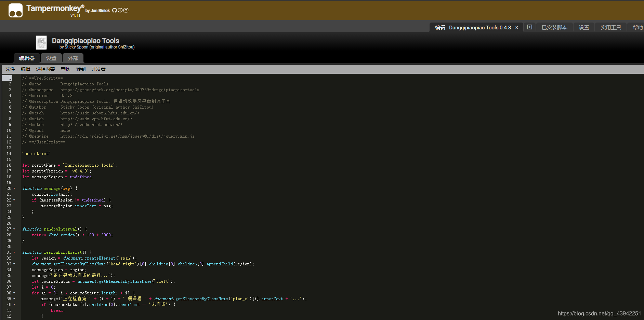Click the Tampermonkey logo icon

click(15, 10)
